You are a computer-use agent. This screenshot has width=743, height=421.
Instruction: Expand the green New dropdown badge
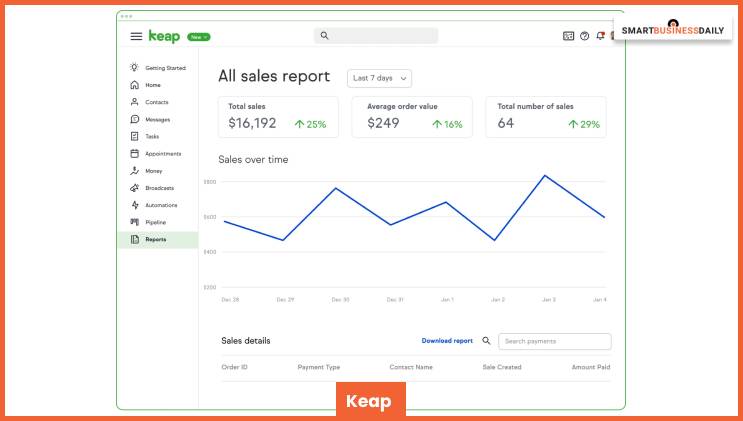[x=199, y=37]
